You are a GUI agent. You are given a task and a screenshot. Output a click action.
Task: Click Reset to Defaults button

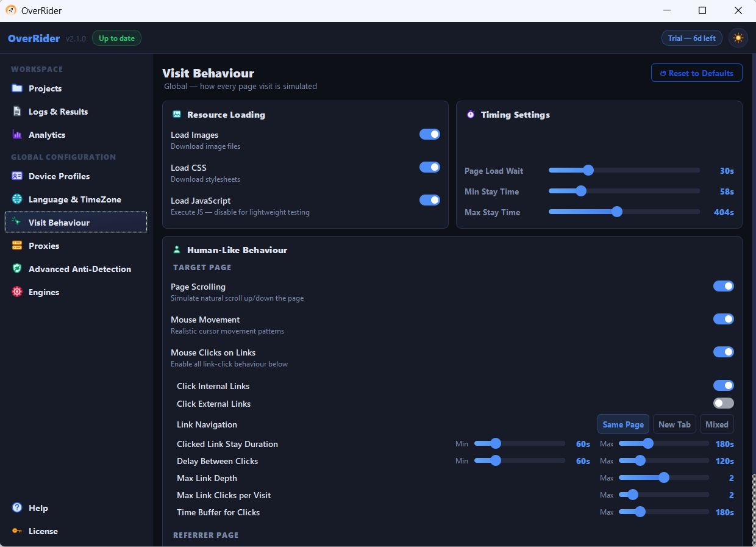pyautogui.click(x=697, y=73)
